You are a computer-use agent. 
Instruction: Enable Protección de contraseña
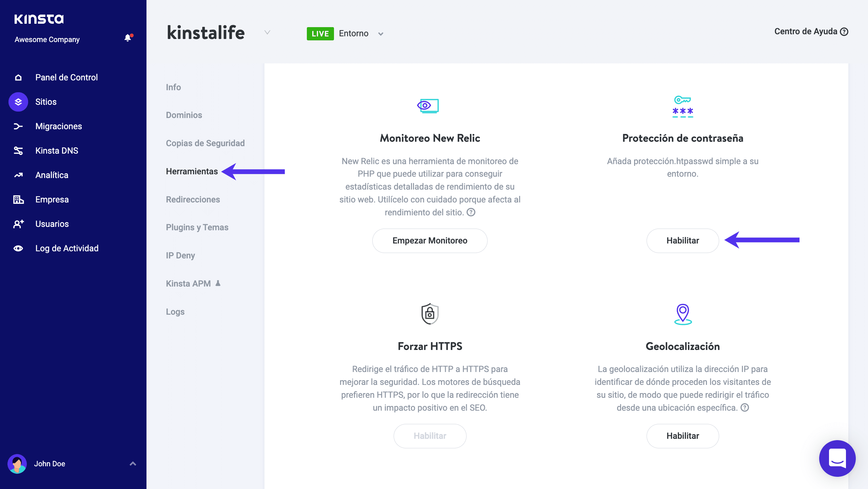click(x=683, y=240)
